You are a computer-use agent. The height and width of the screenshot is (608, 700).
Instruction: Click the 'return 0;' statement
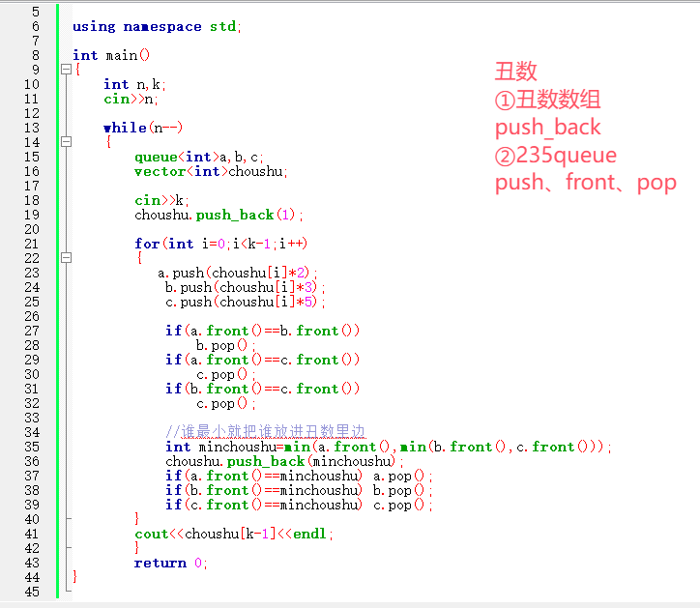click(170, 563)
